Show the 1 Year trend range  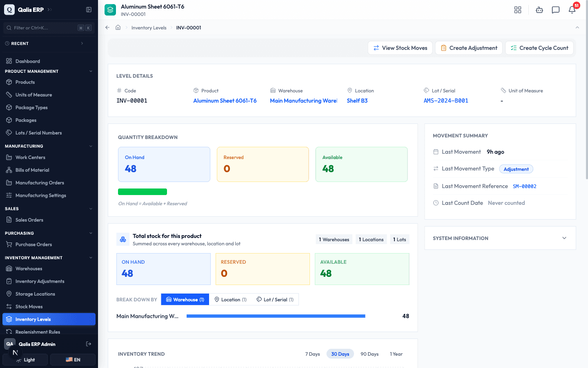click(396, 354)
